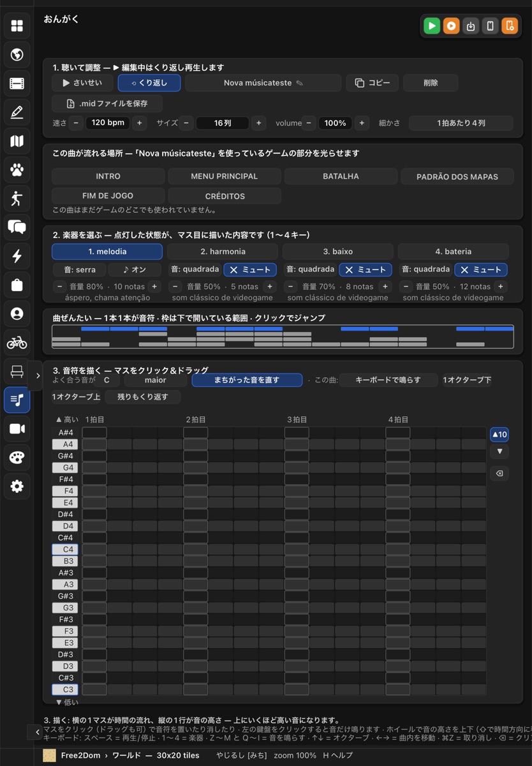This screenshot has height=766, width=532.
Task: Open the 音: serra waveform selector
Action: tap(79, 269)
